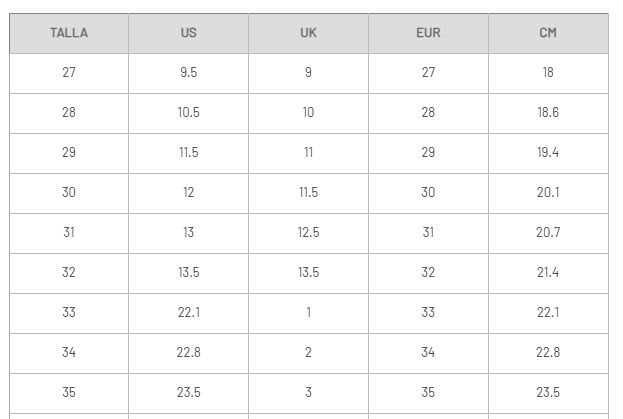
Task: Click the 21.4 CM cell
Action: (548, 273)
